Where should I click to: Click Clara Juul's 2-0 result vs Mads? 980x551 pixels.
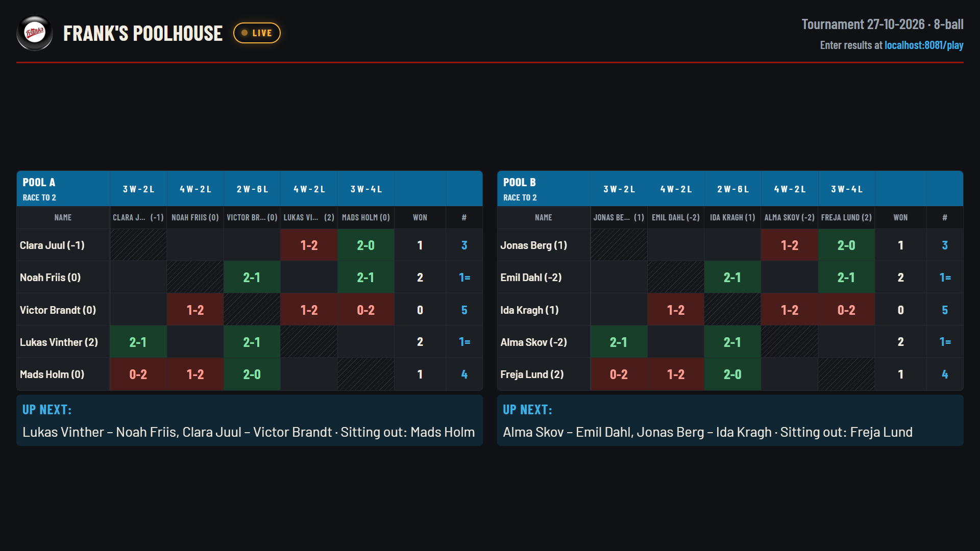coord(365,245)
